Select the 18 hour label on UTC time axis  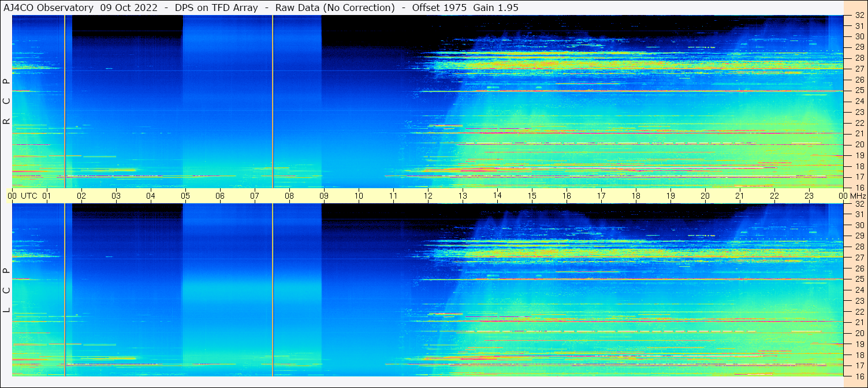(636, 196)
